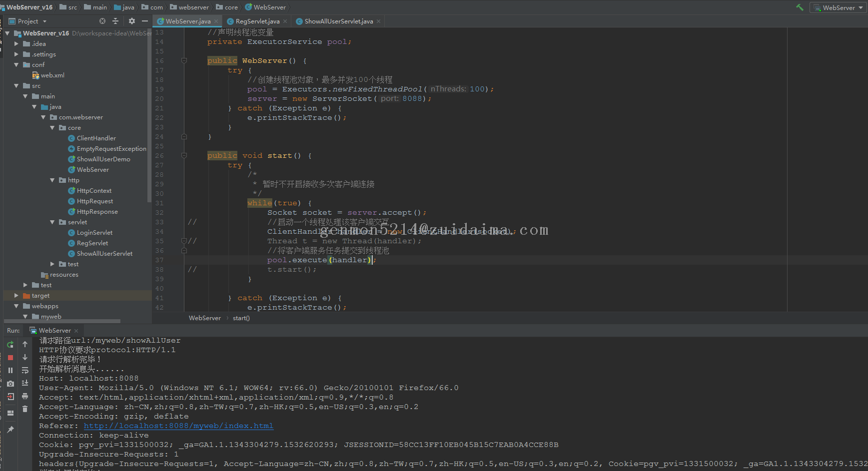Select ShowAllUserDemo in project tree

99,159
